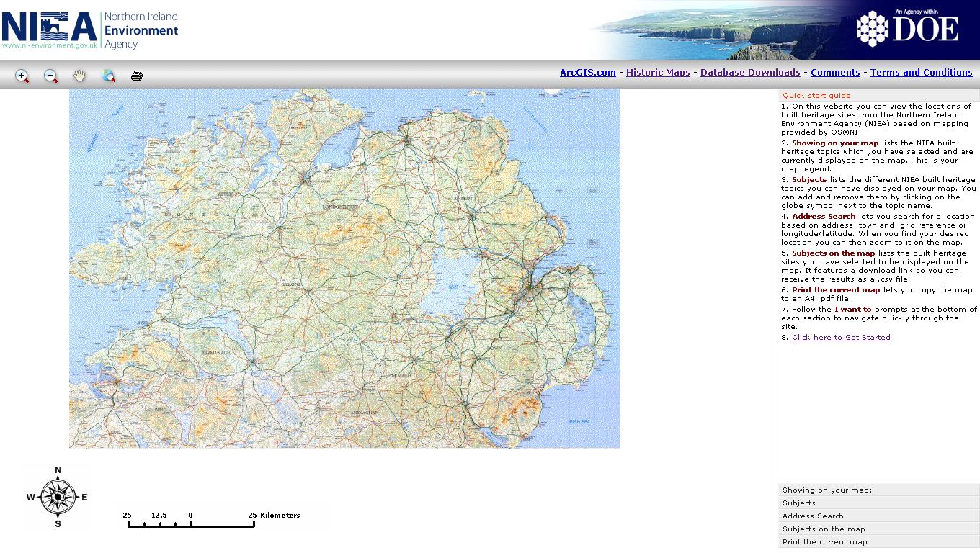Screen dimensions: 980x553
Task: Select the Zoom Out magnifier tool
Action: [x=50, y=76]
